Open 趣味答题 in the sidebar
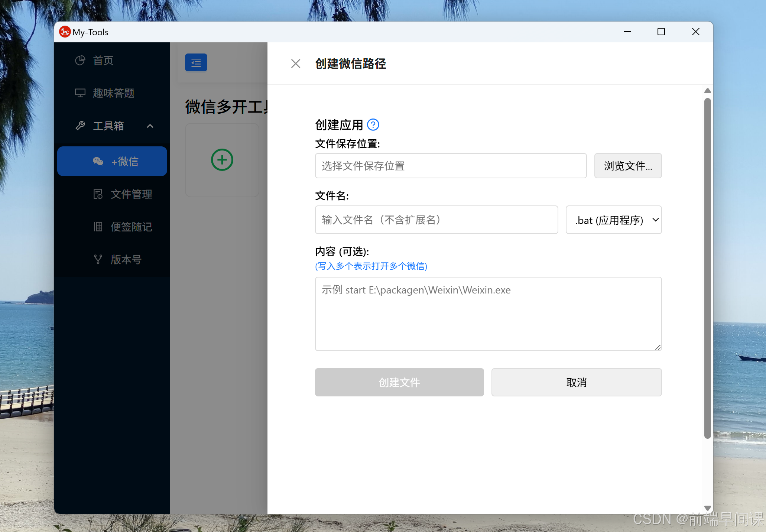This screenshot has width=766, height=532. [x=112, y=93]
